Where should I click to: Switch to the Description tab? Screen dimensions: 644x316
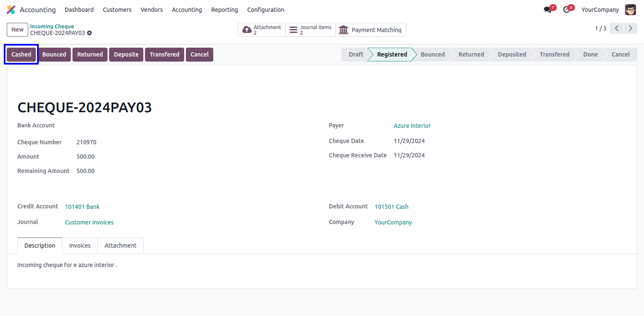click(x=40, y=246)
